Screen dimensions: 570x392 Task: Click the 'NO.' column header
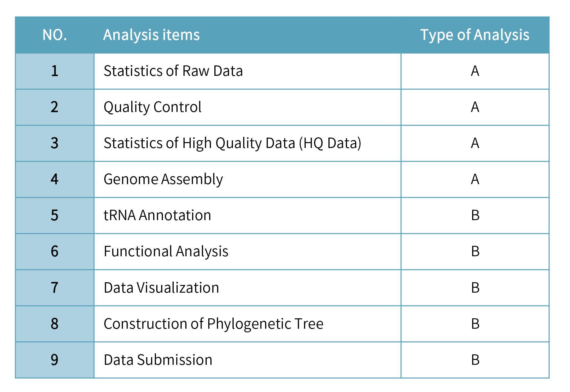coord(55,35)
